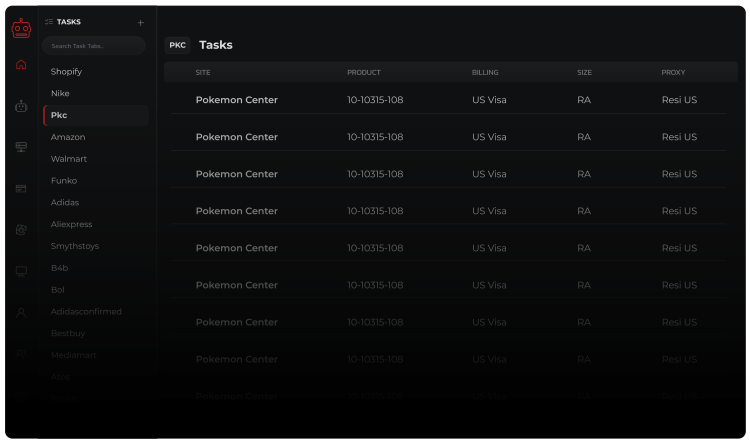Select the Aliexpress task tab
This screenshot has width=750, height=442.
point(72,225)
